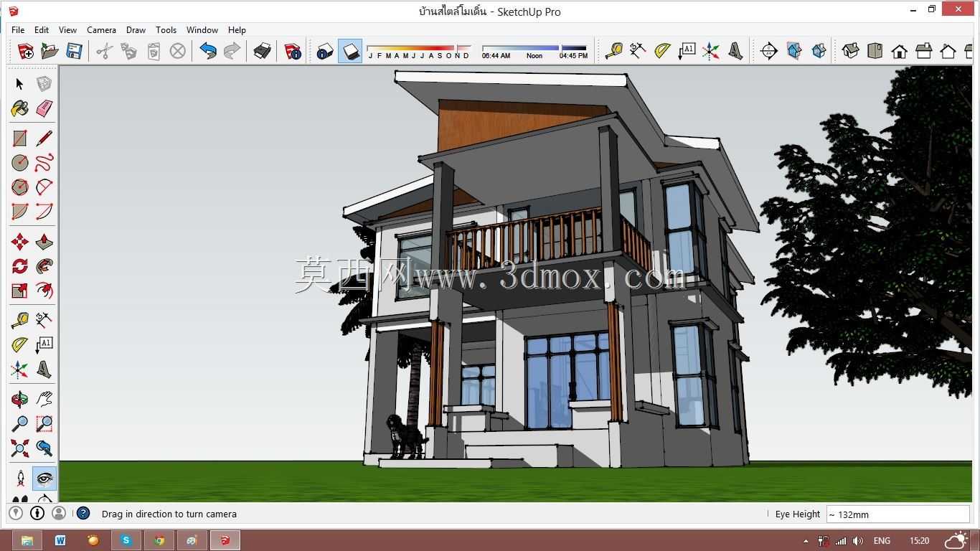Open the Camera menu

pyautogui.click(x=101, y=30)
